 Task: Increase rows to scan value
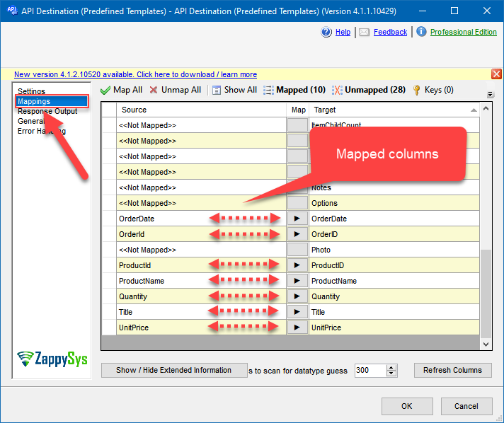tap(391, 367)
